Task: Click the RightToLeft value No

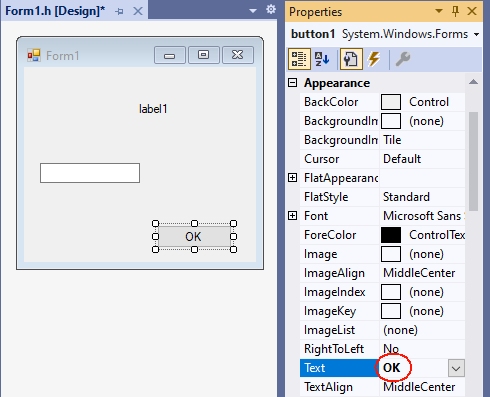Action: click(391, 349)
